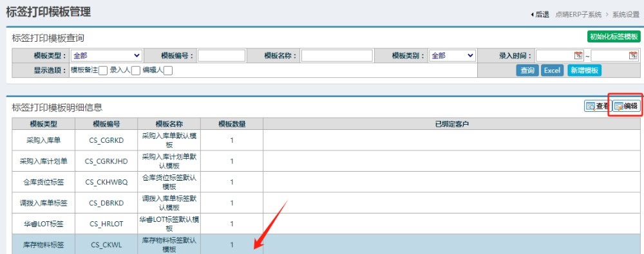This screenshot has width=644, height=254.
Task: Tick the 模板备注 checkbox
Action: coord(103,71)
